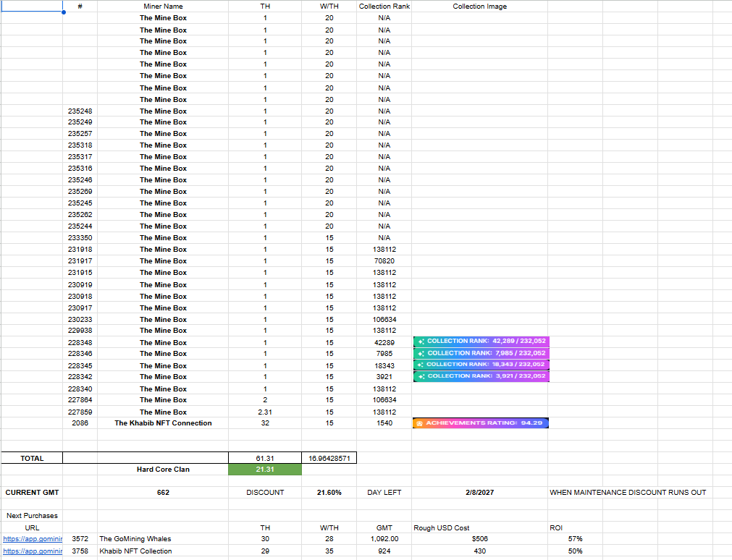732x560 pixels.
Task: Select the discount value 21.60%
Action: click(x=329, y=493)
